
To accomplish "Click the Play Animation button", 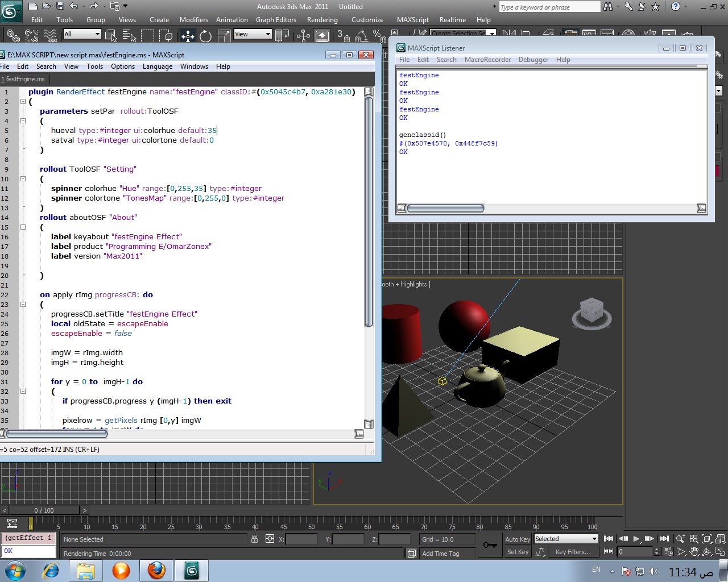I will pyautogui.click(x=636, y=539).
